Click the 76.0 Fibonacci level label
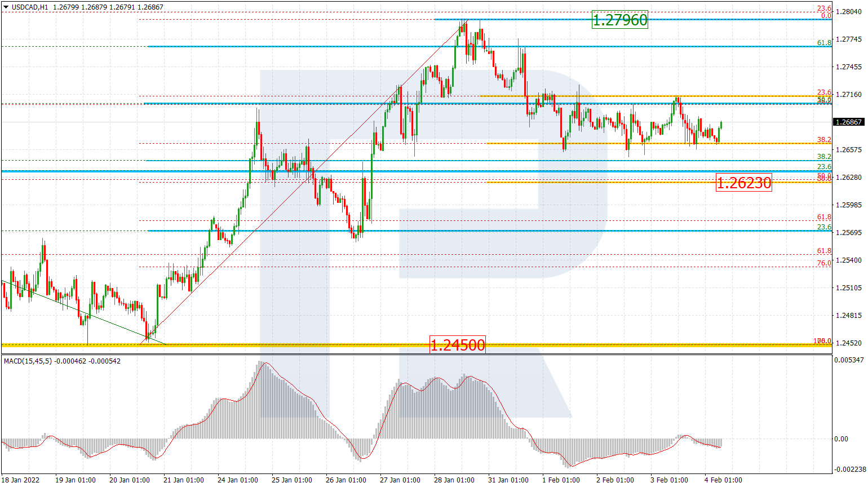The image size is (868, 487). pyautogui.click(x=824, y=263)
